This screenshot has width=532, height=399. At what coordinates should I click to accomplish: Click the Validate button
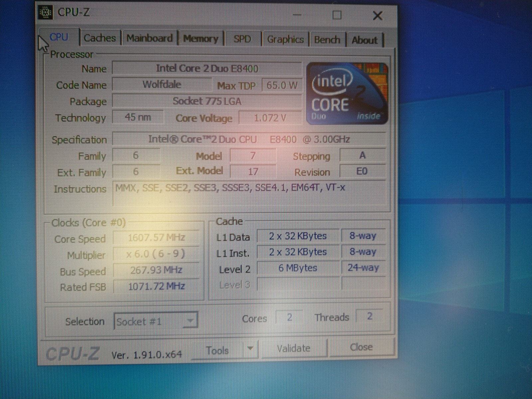point(294,348)
